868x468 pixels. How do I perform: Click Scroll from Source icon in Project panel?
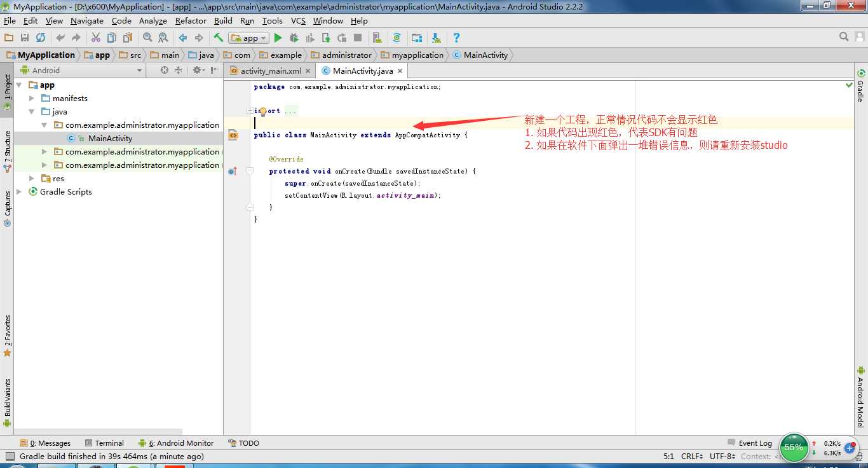point(165,70)
